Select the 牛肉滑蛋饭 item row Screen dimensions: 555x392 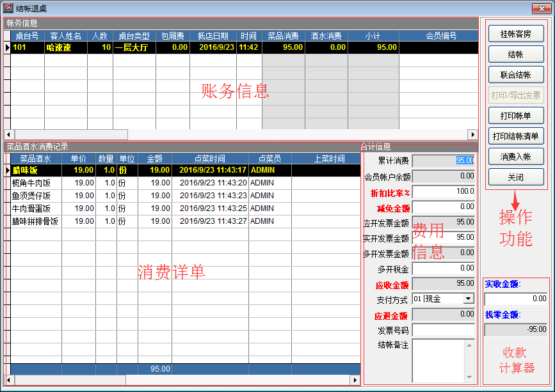(x=35, y=208)
